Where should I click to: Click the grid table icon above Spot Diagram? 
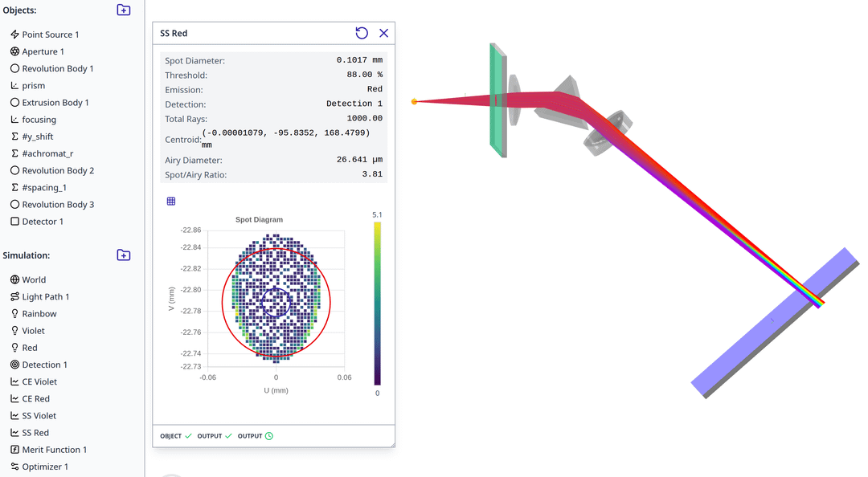(171, 202)
